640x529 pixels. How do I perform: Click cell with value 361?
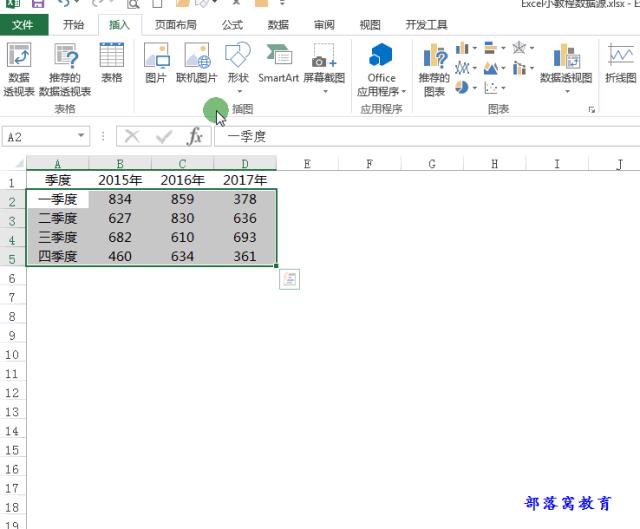click(x=245, y=256)
